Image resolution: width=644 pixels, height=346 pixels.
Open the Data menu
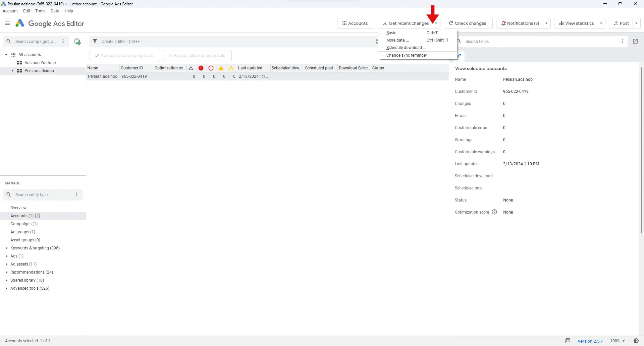click(55, 11)
